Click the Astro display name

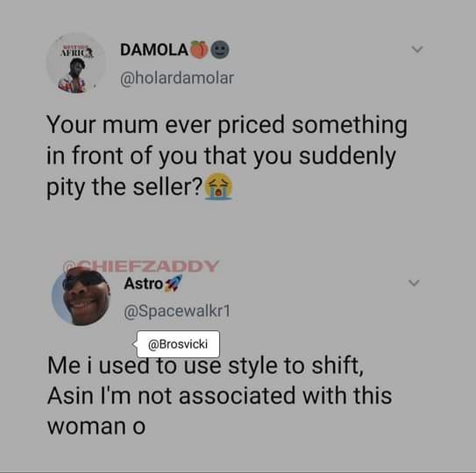point(144,284)
